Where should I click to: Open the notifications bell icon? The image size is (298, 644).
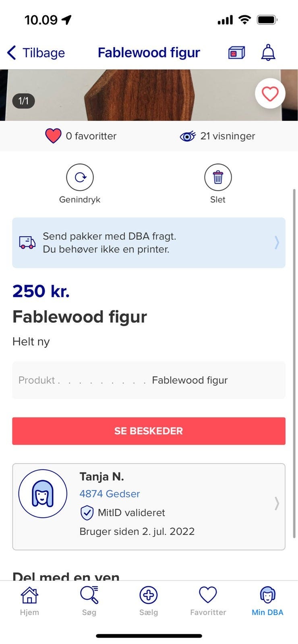tap(268, 53)
